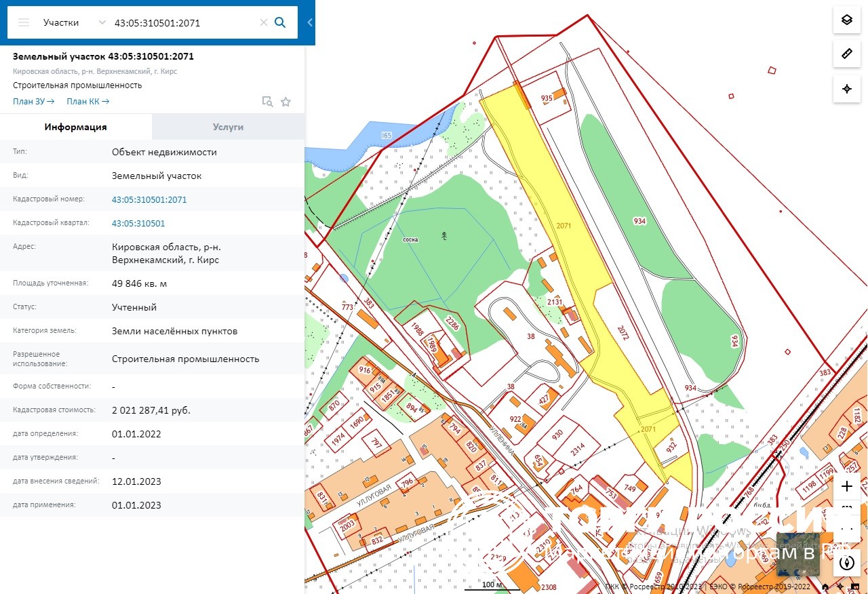Open the План ЗУ link
Image resolution: width=868 pixels, height=594 pixels.
33,102
